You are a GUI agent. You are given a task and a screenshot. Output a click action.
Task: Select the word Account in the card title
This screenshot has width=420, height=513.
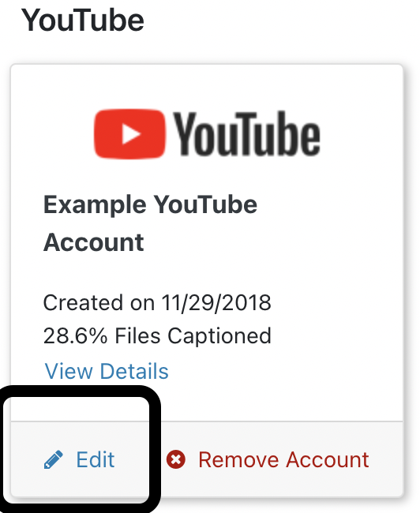(x=94, y=242)
